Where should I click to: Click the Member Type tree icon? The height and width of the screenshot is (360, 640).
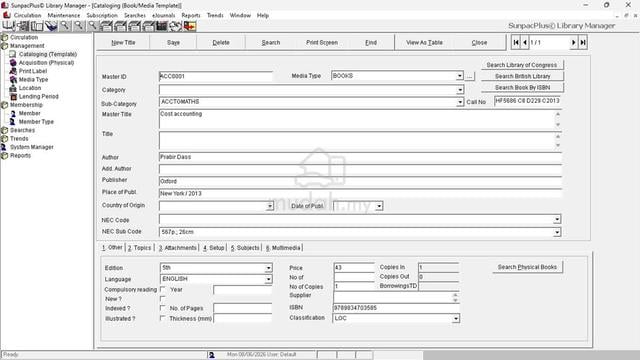(x=13, y=122)
